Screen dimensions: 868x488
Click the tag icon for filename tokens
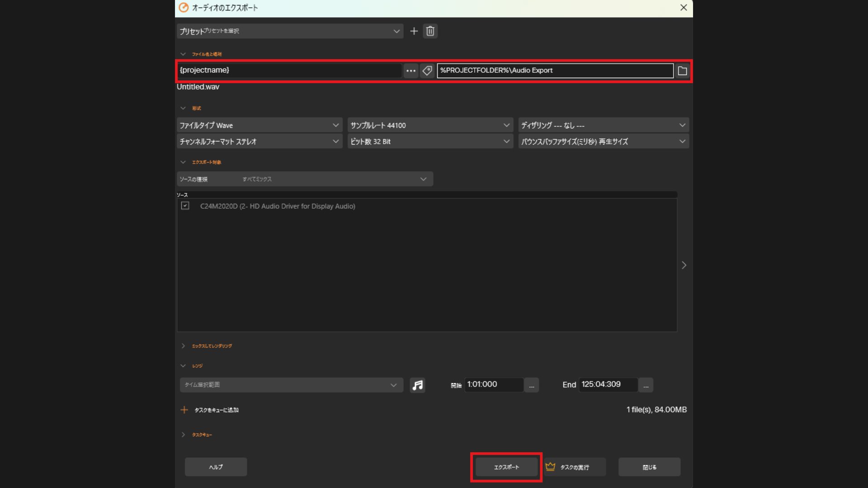[x=427, y=70]
